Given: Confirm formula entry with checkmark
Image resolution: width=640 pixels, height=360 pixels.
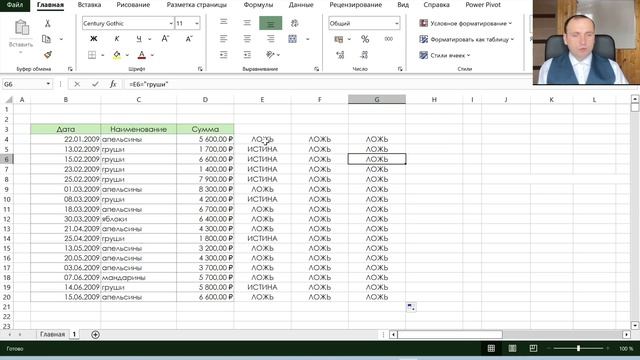Looking at the screenshot, I should tap(95, 84).
